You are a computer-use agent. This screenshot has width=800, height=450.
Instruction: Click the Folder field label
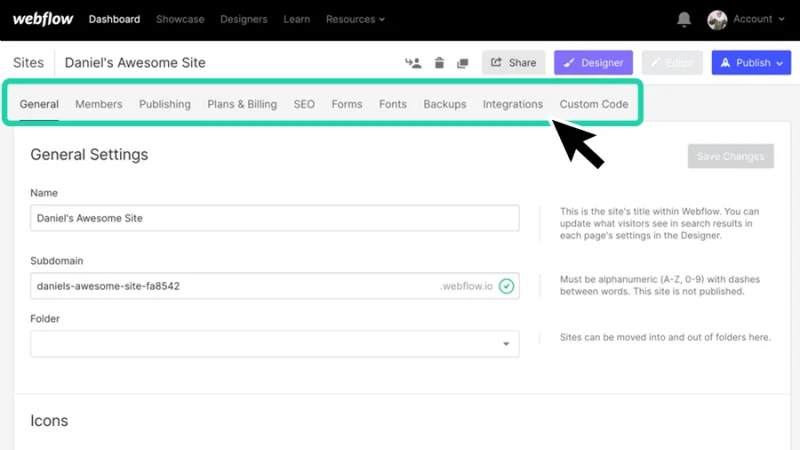coord(45,319)
